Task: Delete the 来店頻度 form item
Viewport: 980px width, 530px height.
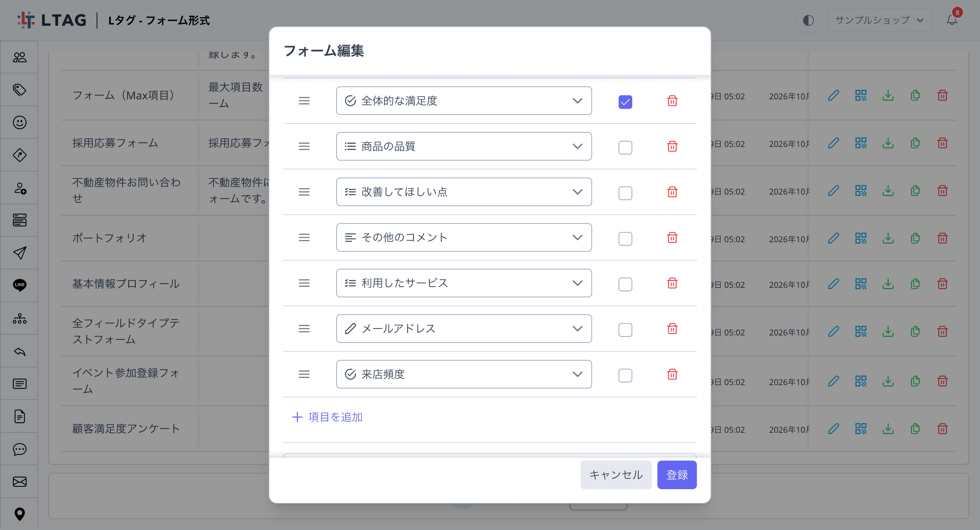Action: click(672, 375)
